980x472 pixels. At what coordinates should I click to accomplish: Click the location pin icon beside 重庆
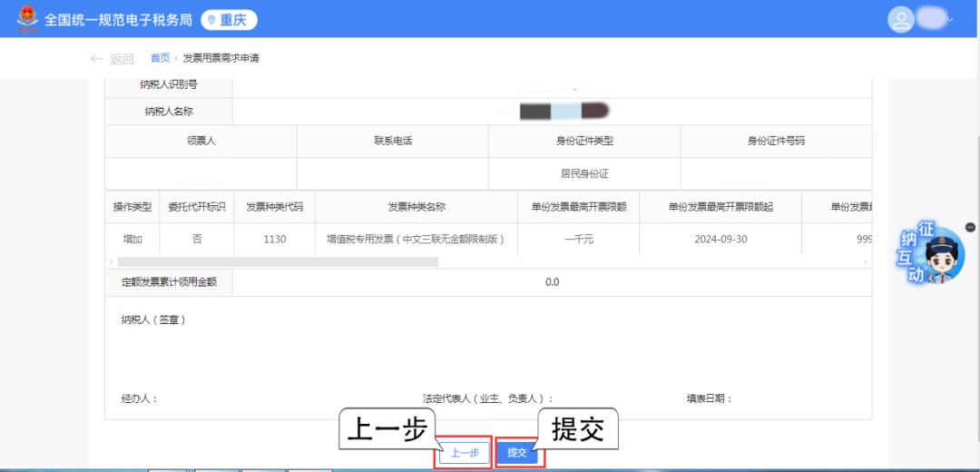211,20
